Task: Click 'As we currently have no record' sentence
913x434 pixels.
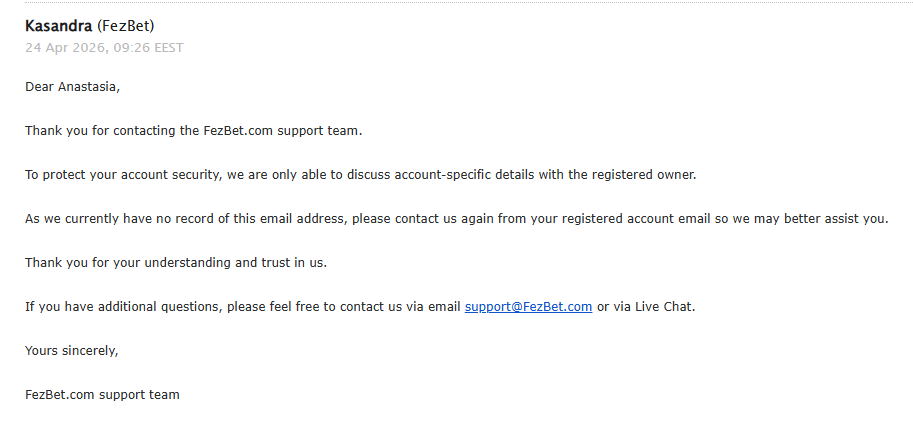Action: pos(130,219)
